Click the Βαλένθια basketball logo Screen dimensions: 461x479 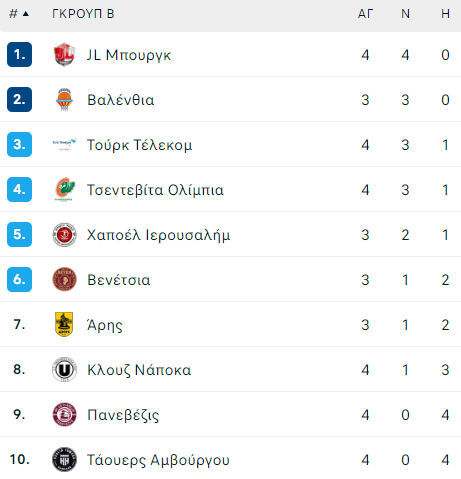point(64,99)
